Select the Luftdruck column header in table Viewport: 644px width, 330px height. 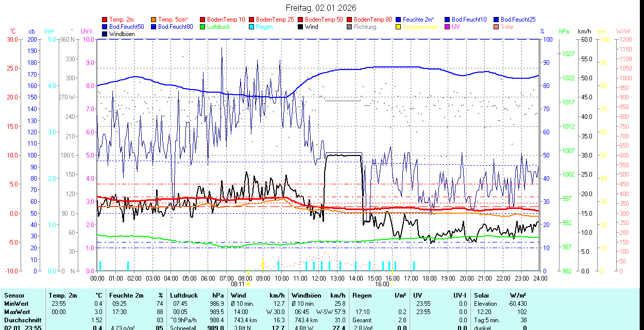point(184,296)
